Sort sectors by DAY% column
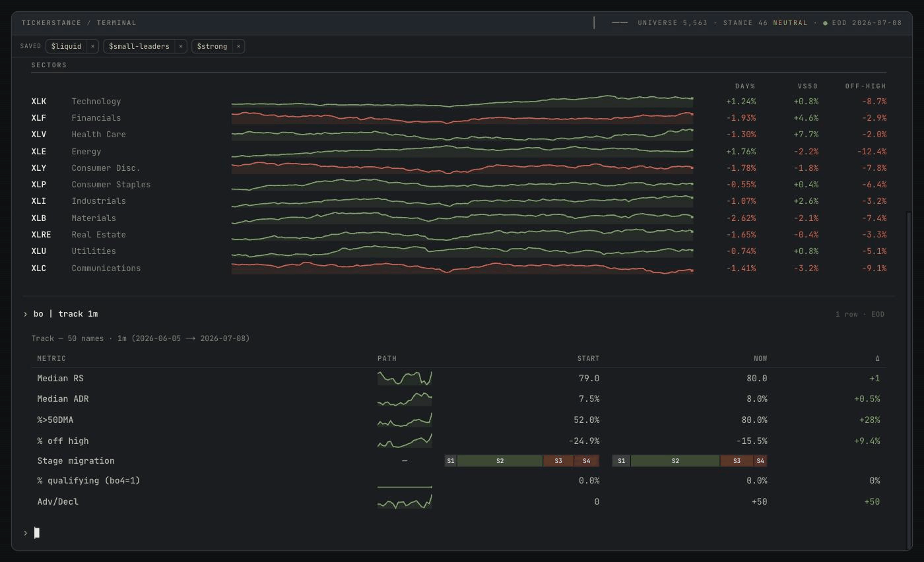 745,86
